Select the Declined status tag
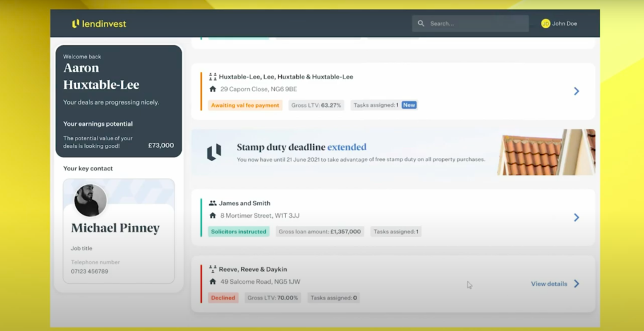The image size is (644, 331). click(x=223, y=298)
